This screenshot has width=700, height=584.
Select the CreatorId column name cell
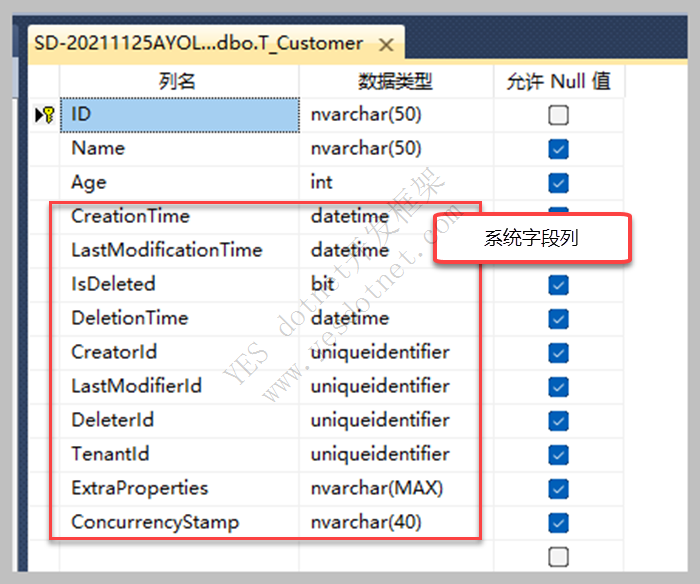(x=179, y=352)
